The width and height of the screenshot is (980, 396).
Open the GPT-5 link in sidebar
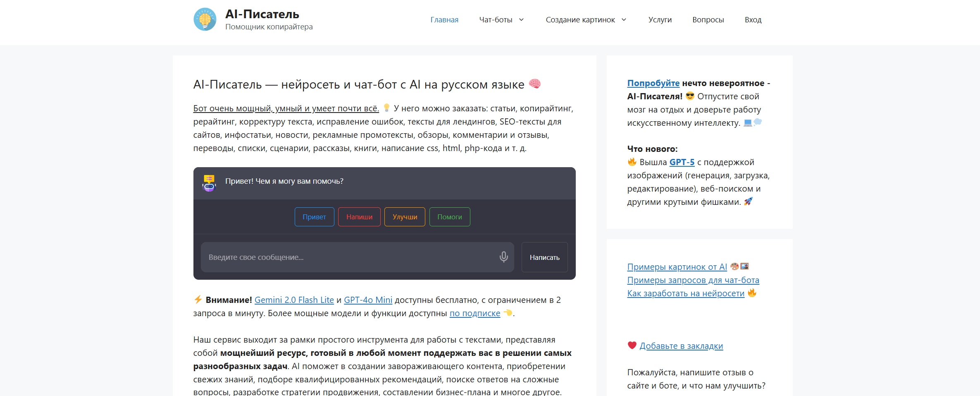point(682,162)
